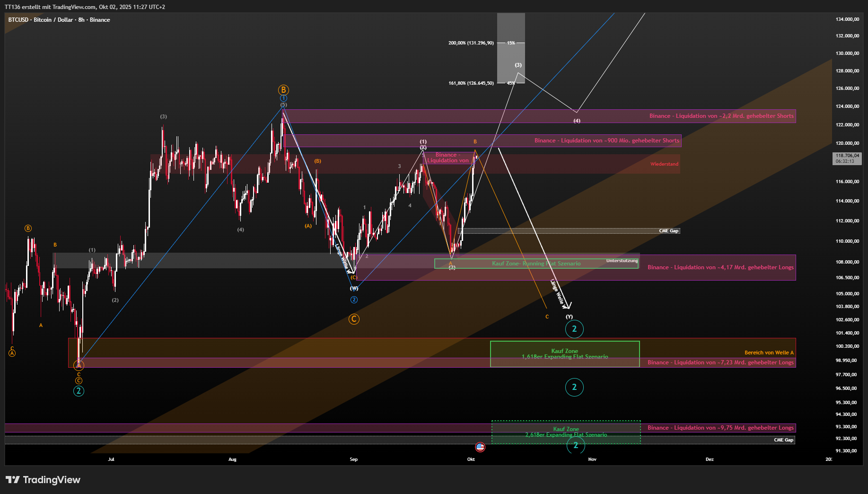
Task: Select the ~900 Mio. gehebelter Shorts liquidation label
Action: [x=607, y=141]
